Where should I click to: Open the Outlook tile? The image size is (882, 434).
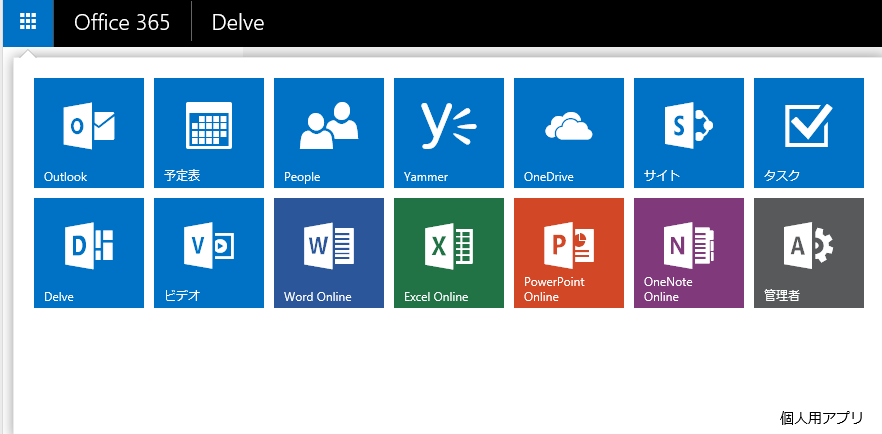click(89, 133)
